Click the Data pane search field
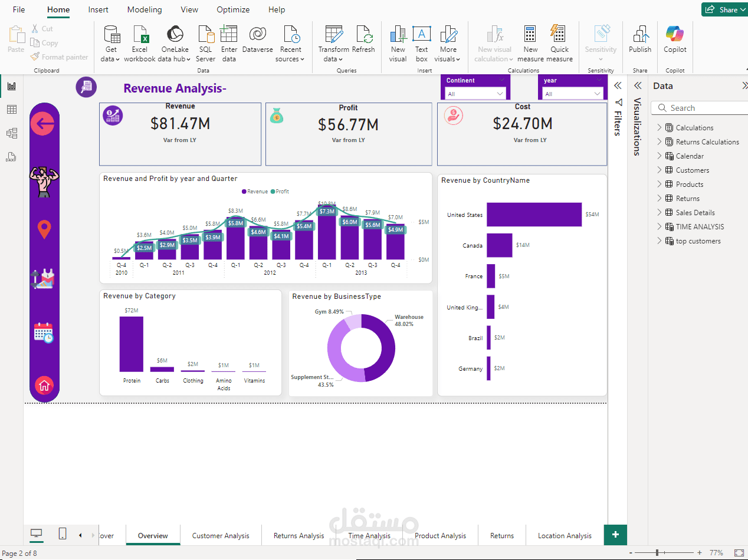 click(699, 108)
